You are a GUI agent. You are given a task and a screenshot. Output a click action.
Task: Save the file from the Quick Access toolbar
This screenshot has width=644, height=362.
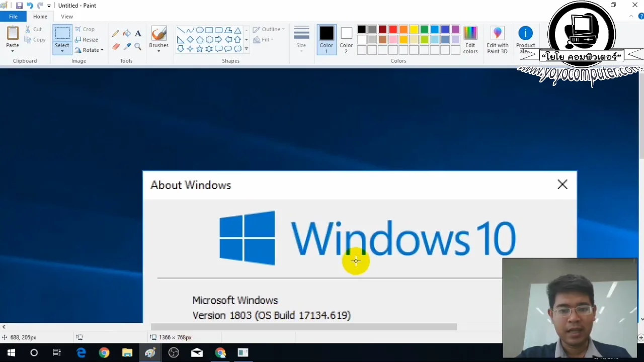click(x=19, y=6)
